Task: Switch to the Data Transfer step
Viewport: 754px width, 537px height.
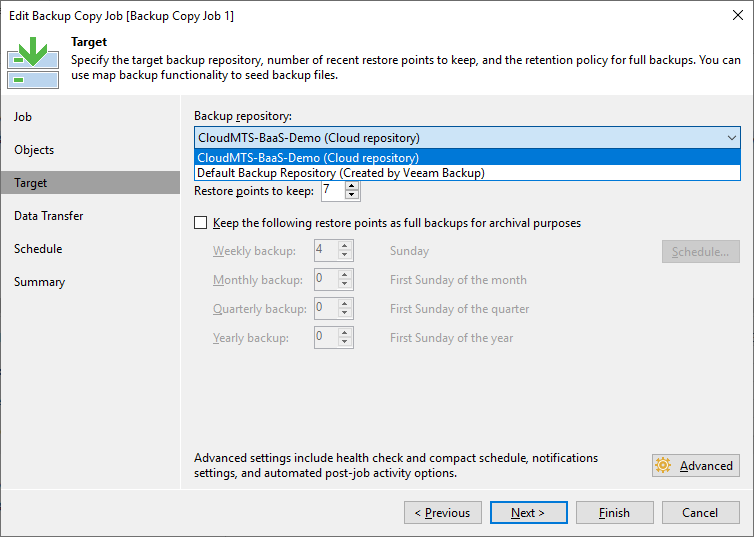Action: pyautogui.click(x=49, y=216)
